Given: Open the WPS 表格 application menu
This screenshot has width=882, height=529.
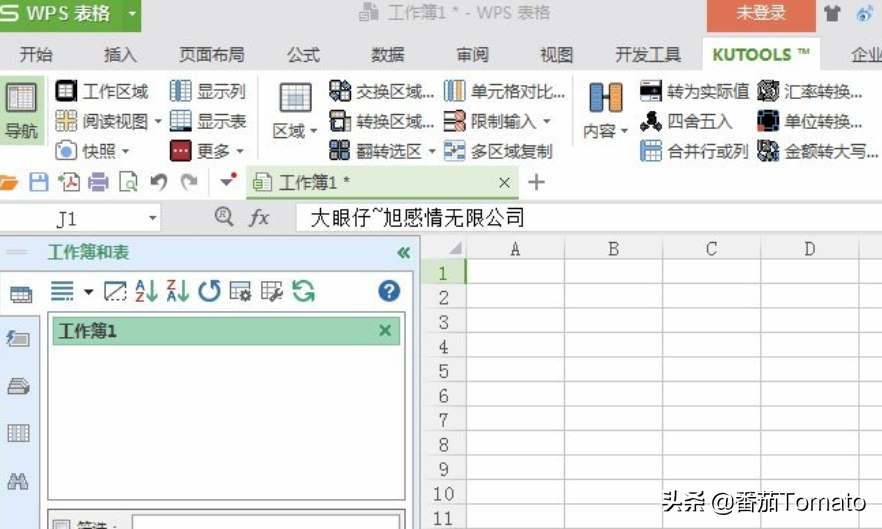Looking at the screenshot, I should tap(61, 14).
